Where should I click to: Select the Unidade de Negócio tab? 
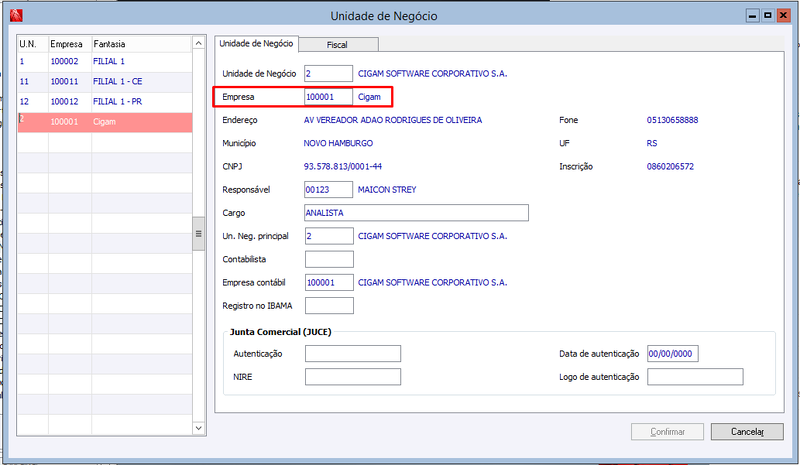click(256, 43)
